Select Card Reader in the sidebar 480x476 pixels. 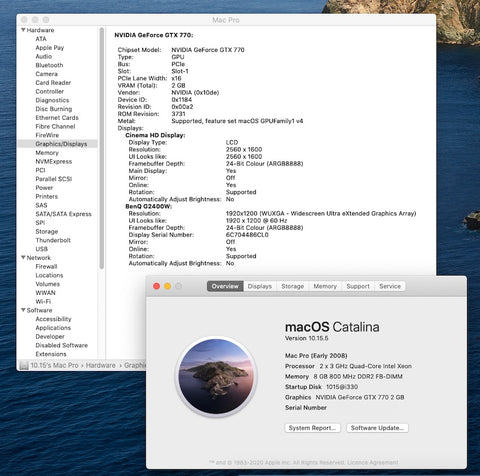[53, 83]
